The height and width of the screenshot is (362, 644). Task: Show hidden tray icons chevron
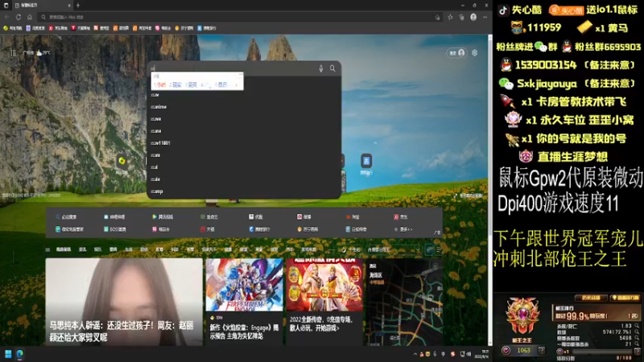pos(415,354)
